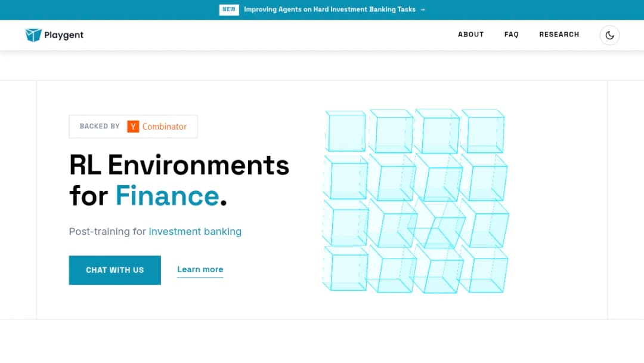
Task: Open the Investment Banking Tasks announcement link
Action: (330, 10)
